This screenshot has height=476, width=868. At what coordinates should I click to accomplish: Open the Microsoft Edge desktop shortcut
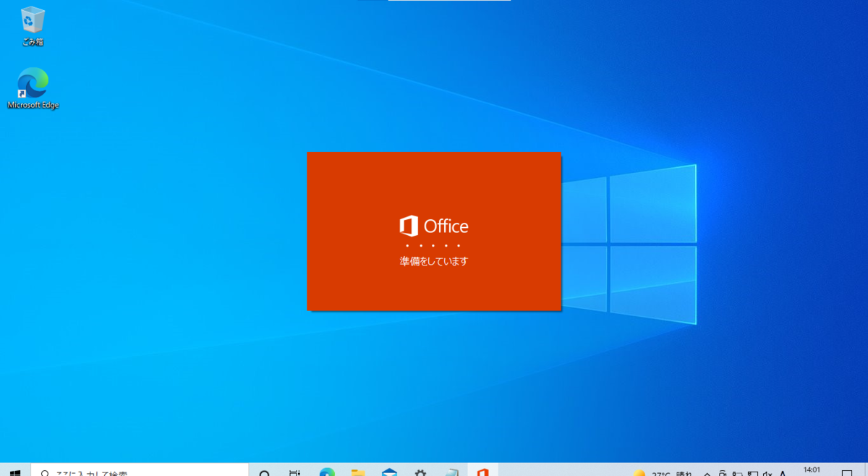(33, 88)
